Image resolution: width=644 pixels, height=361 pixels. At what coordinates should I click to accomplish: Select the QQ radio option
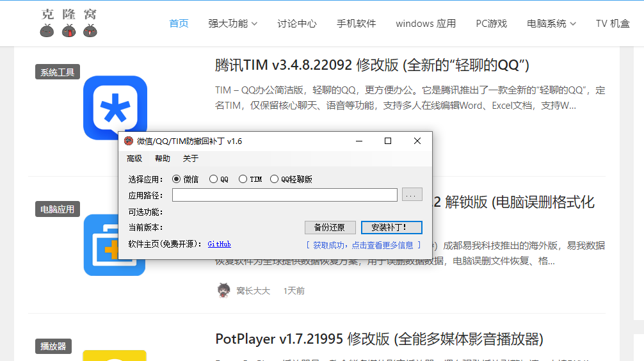click(x=213, y=179)
